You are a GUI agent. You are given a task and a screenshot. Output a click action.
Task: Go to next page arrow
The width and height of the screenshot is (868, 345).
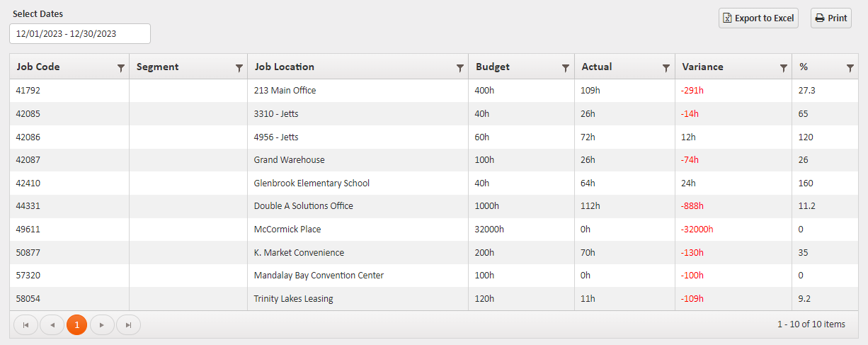coord(103,325)
